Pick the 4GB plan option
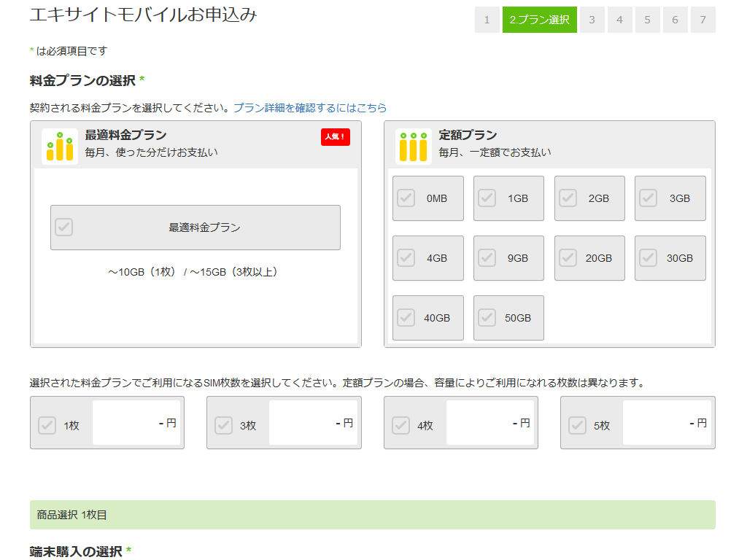This screenshot has width=747, height=560. (427, 258)
